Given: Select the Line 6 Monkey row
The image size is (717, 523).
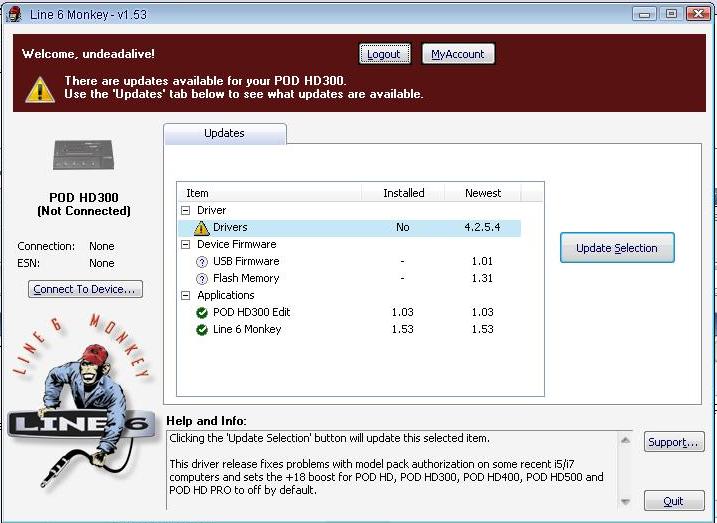Looking at the screenshot, I should click(x=349, y=329).
